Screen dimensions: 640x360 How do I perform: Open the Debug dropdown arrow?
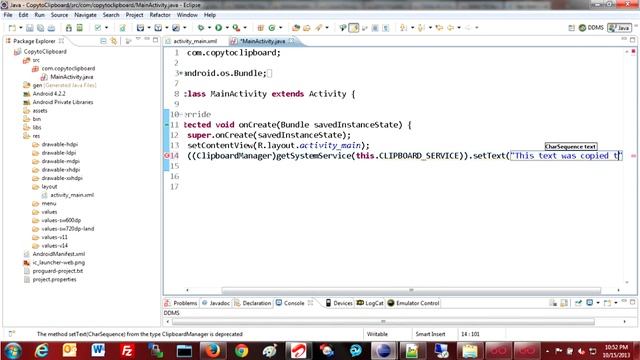pos(209,28)
